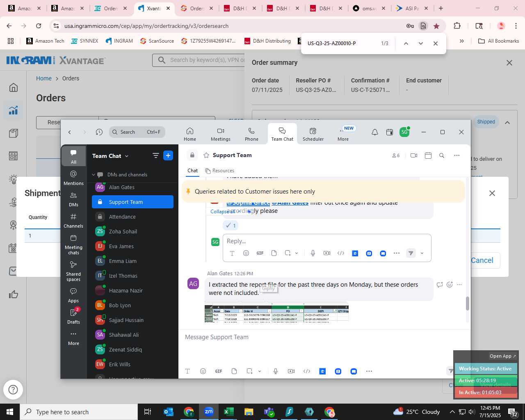Toggle the checkmark reaction on message
Screen dimensions: 525x420
(231, 226)
